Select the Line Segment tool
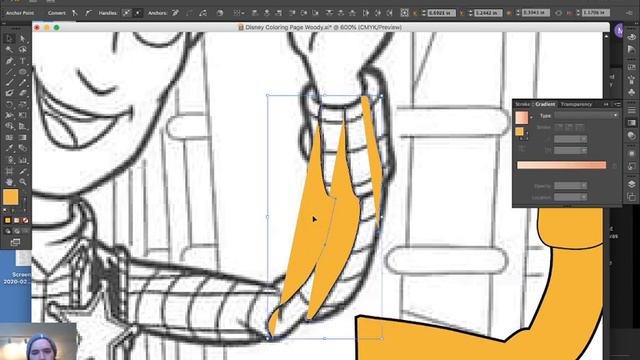Screen dimensions: 640x360 [9, 72]
